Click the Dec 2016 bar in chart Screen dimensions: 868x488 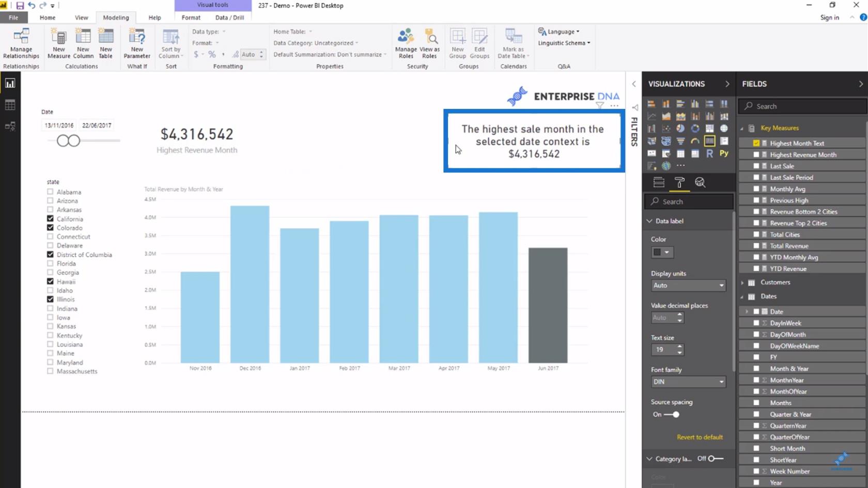pos(250,284)
